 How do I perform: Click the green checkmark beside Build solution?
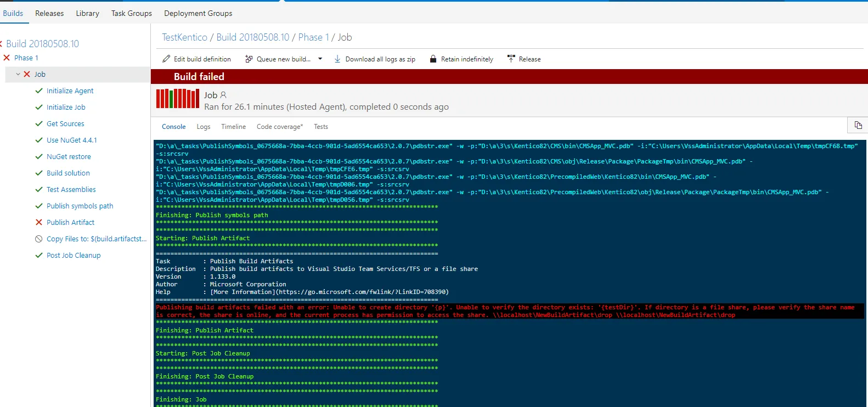tap(39, 173)
